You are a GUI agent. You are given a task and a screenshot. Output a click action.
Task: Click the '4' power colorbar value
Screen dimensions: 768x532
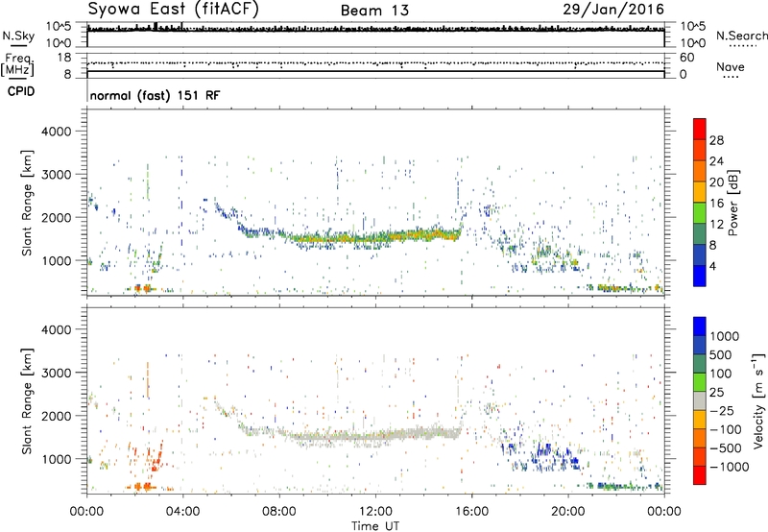click(713, 266)
